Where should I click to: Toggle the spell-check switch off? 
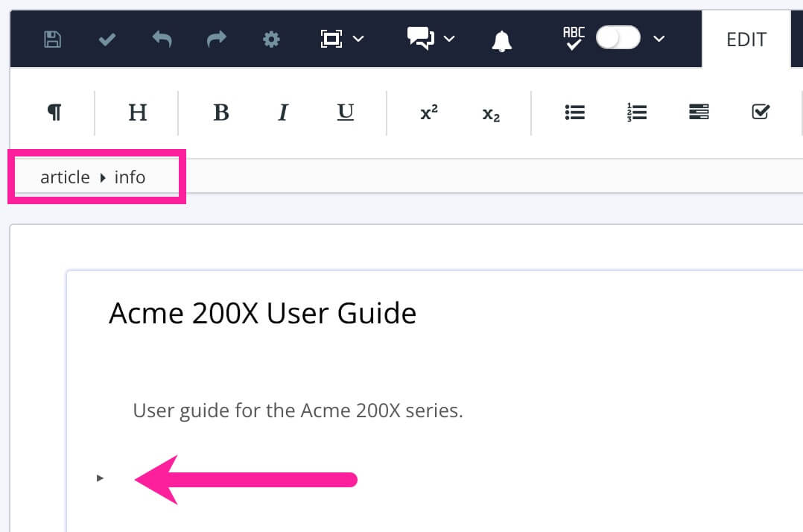(618, 38)
